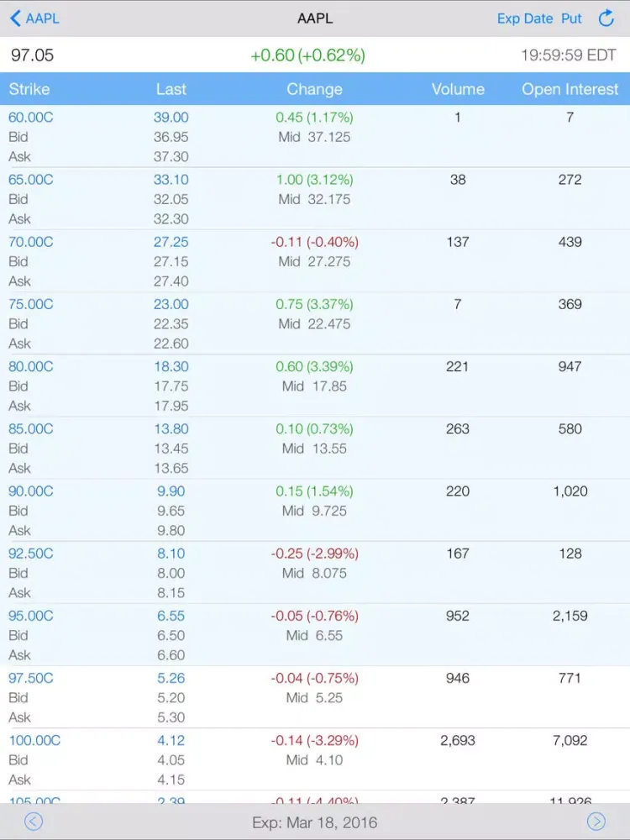Tap the Open Interest column header
630x840 pixels.
[570, 89]
